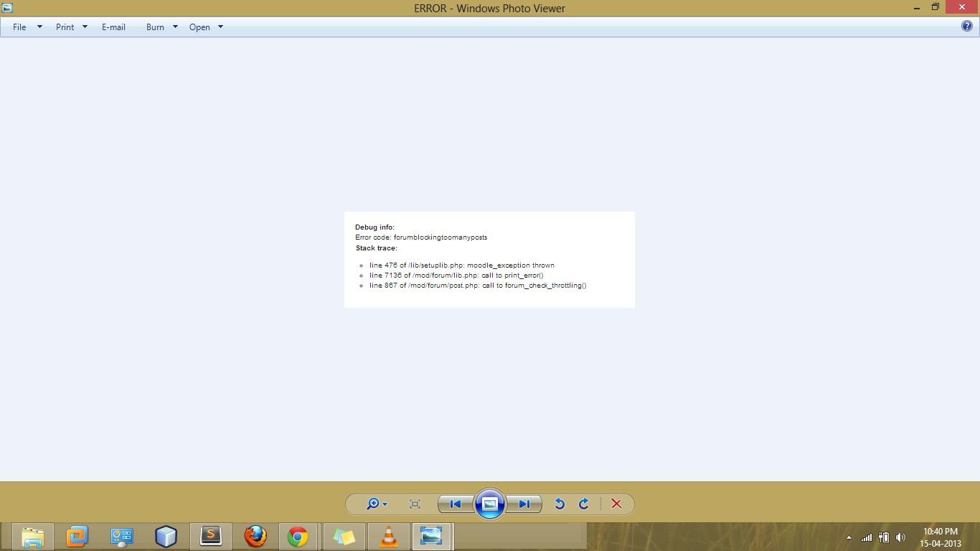Click the battery power tray icon
980x551 pixels.
point(884,537)
